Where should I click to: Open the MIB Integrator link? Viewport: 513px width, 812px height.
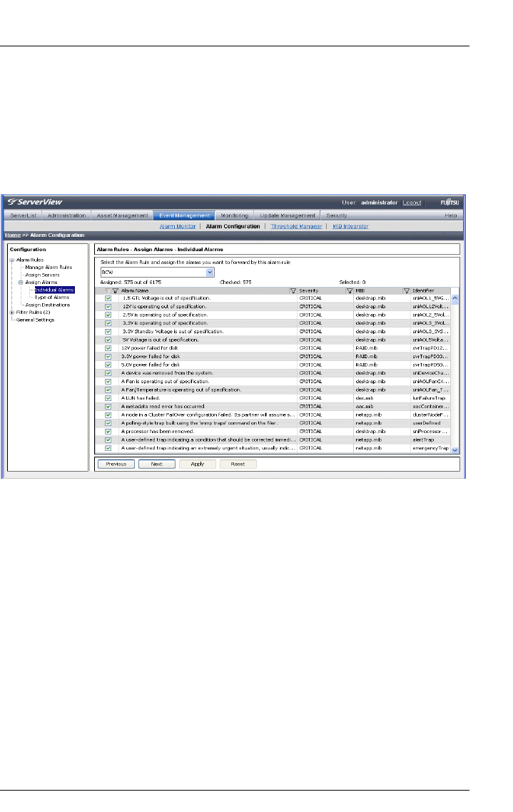pos(350,226)
